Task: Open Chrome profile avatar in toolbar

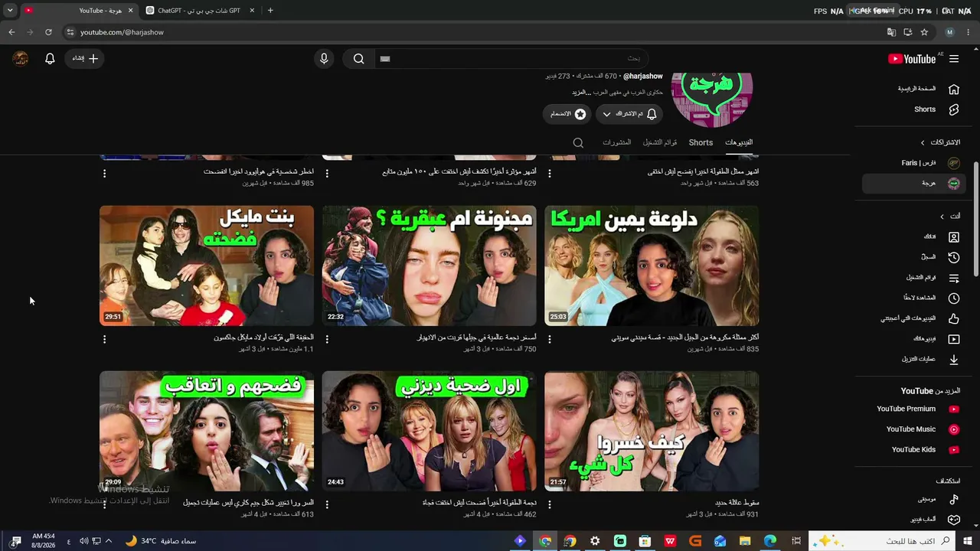Action: click(950, 32)
